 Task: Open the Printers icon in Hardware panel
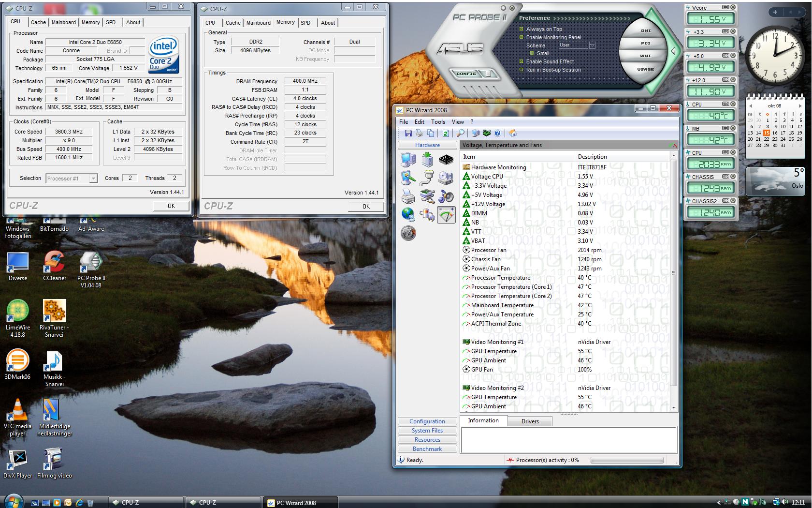pyautogui.click(x=408, y=196)
